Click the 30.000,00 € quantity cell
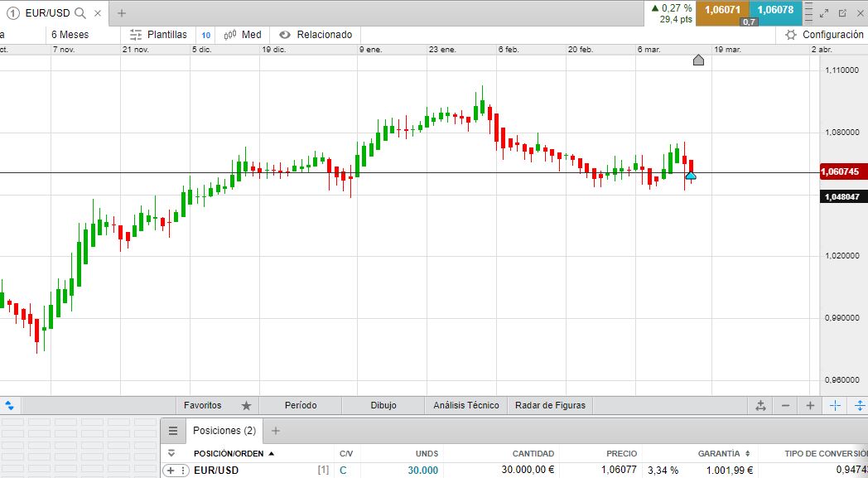Screen dimensions: 868x478 tap(528, 470)
